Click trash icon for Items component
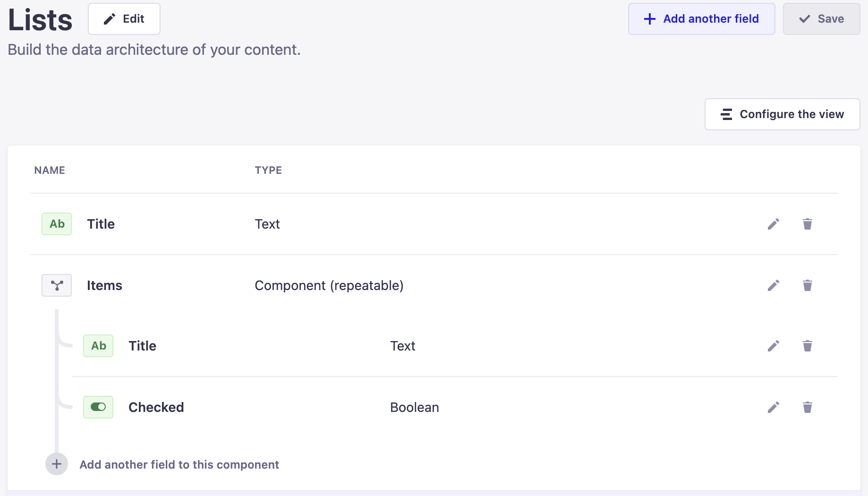 (807, 285)
